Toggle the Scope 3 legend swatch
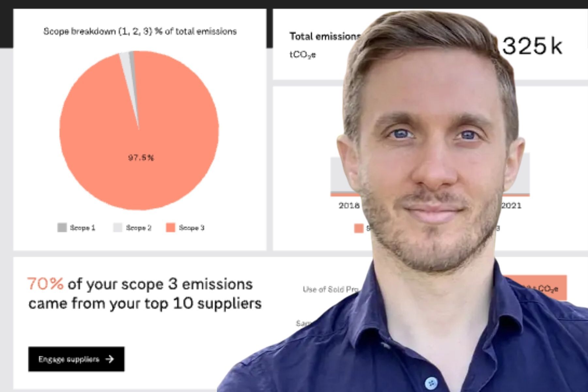The width and height of the screenshot is (588, 392). [x=171, y=227]
